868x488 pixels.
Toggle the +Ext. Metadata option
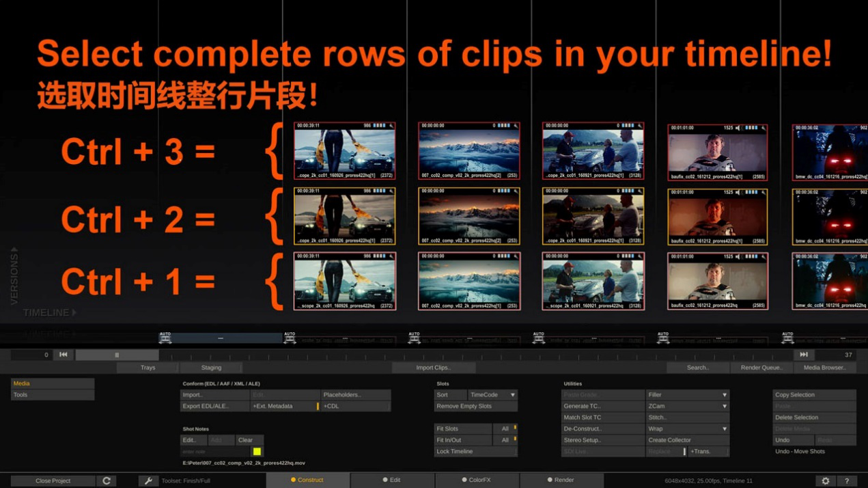pos(284,406)
